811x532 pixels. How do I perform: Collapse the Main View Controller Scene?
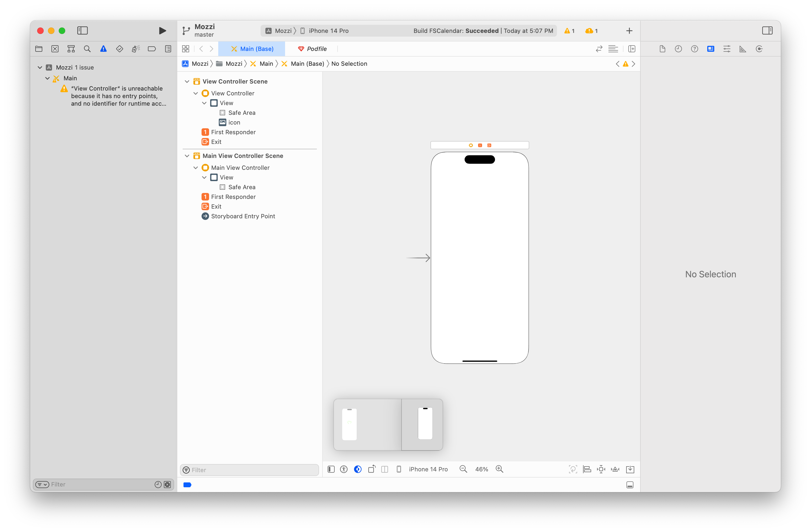coord(187,156)
